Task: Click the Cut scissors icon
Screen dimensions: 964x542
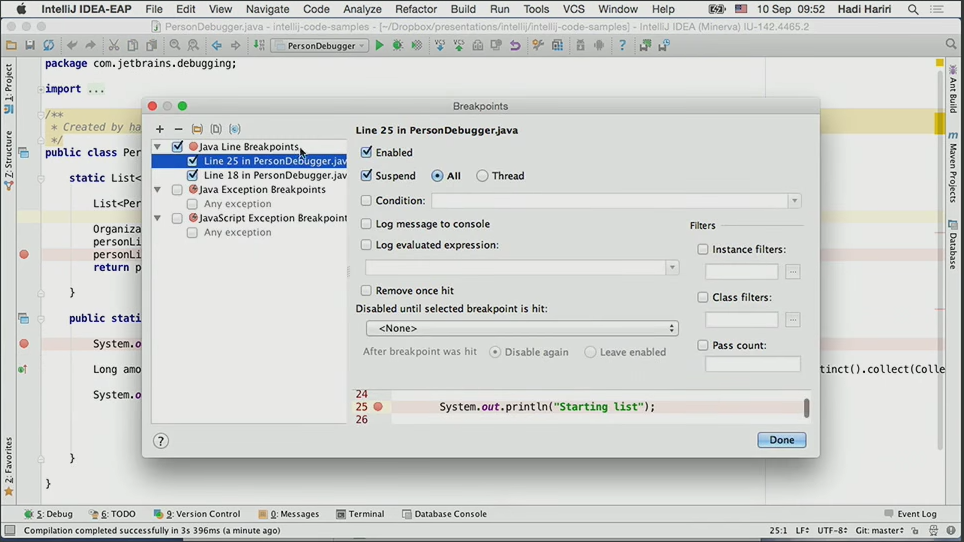Action: click(x=114, y=45)
